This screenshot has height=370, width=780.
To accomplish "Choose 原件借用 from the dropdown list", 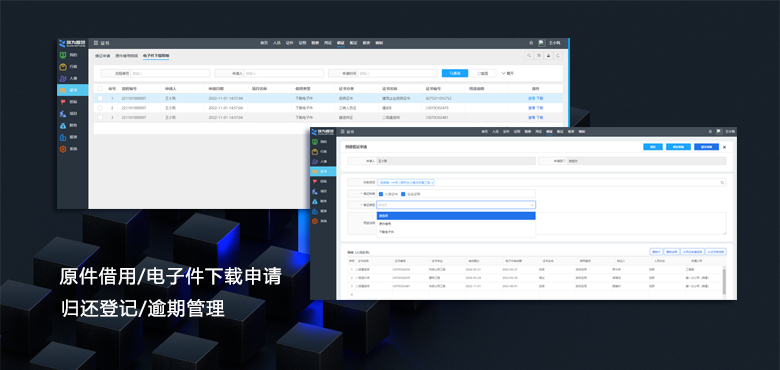I will [x=456, y=224].
